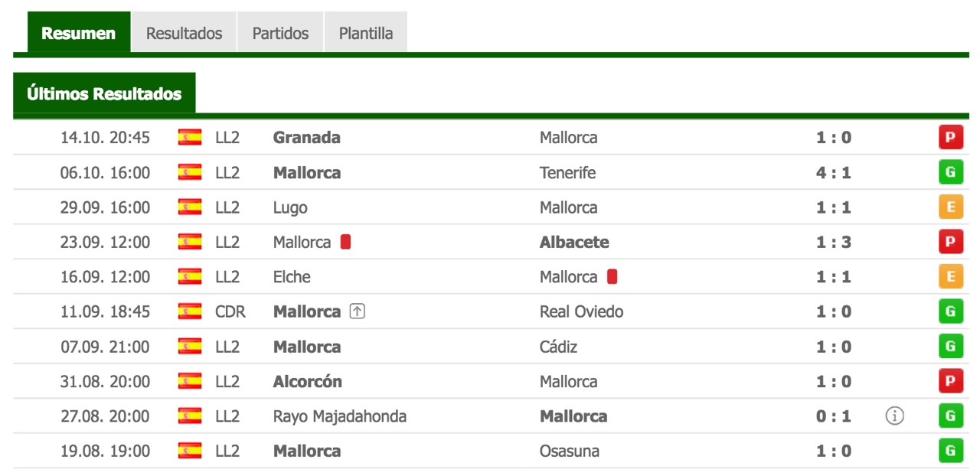Click the red card icon beside Mallorca vs Albacete

pyautogui.click(x=345, y=242)
